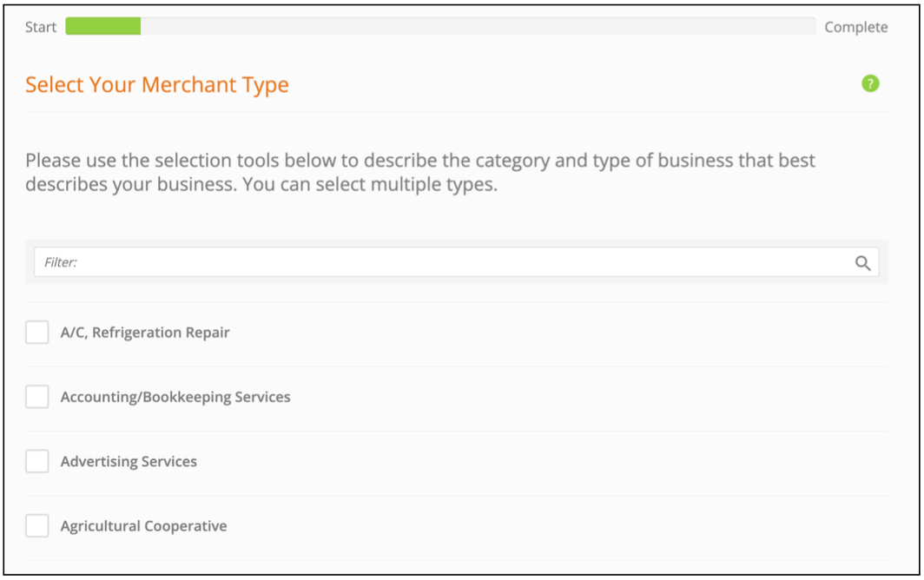Click the 'Accounting/Bookkeeping Services' label text
This screenshot has height=580, width=924.
175,397
